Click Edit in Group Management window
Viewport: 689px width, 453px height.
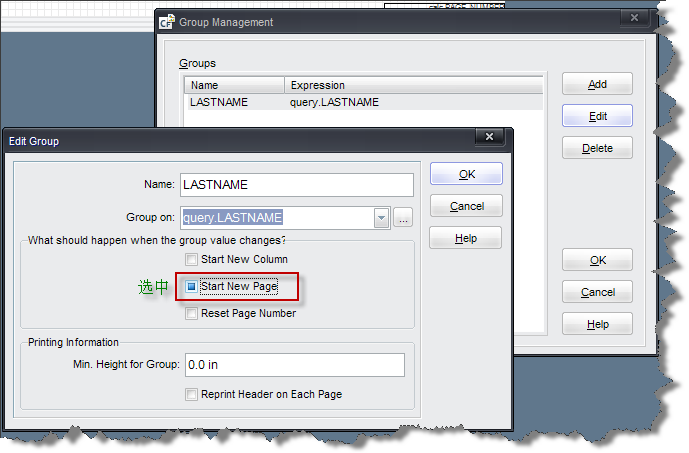[x=597, y=116]
